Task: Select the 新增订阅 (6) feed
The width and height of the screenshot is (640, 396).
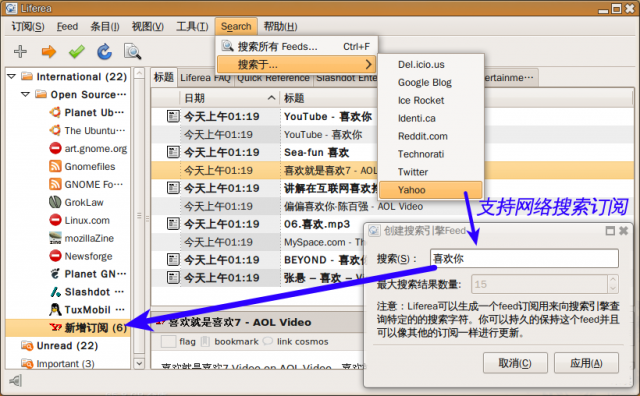Action: point(68,327)
